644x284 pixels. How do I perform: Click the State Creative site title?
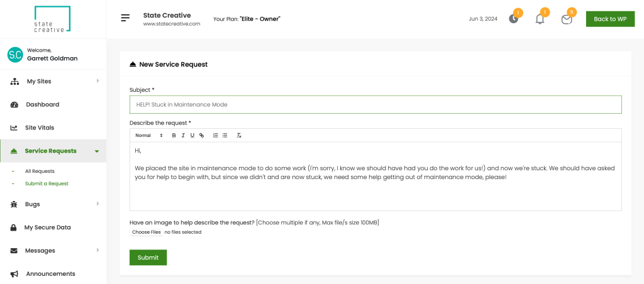[167, 15]
